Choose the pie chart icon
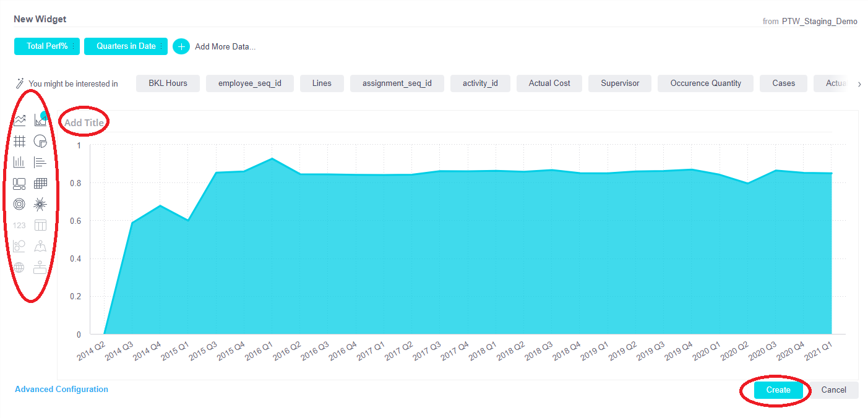Screen dimensions: 868x418 40,142
